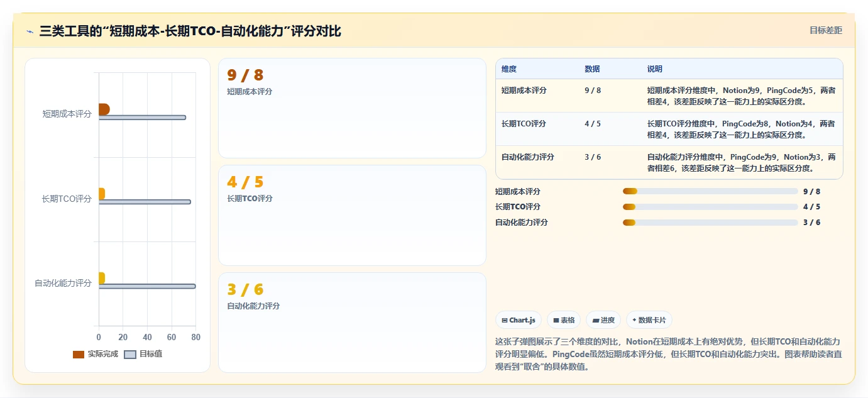The height and width of the screenshot is (398, 868).
Task: Click the orange 短期成本评分 actual bar in chart
Action: pos(104,109)
